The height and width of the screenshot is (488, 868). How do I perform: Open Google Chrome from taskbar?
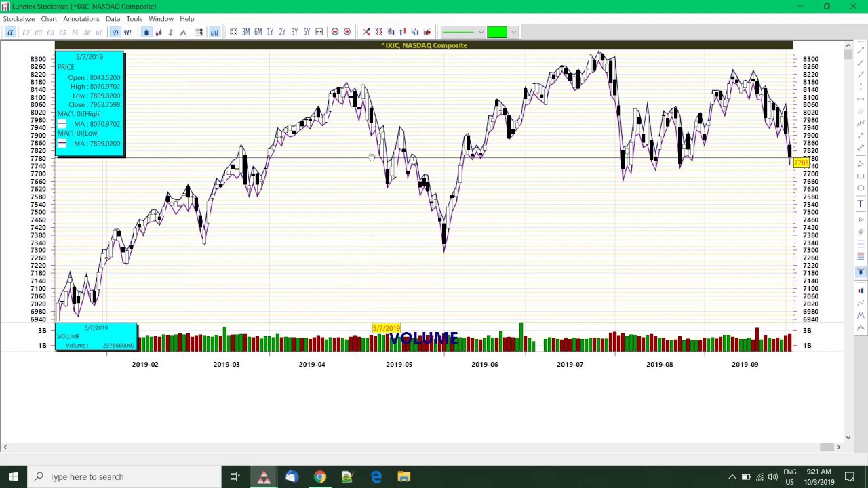coord(319,476)
